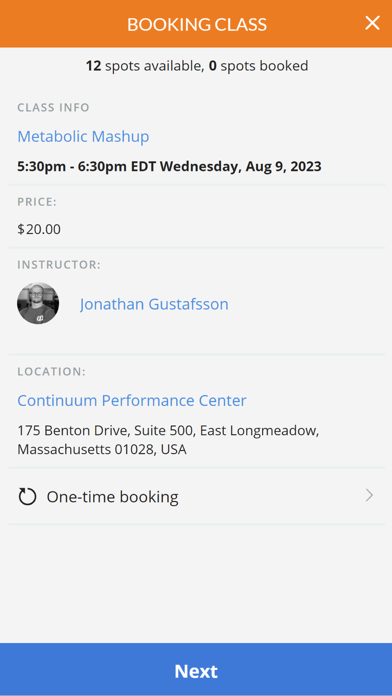Click the circular arrow recurrence icon
Screen dimensions: 392x696
[27, 496]
